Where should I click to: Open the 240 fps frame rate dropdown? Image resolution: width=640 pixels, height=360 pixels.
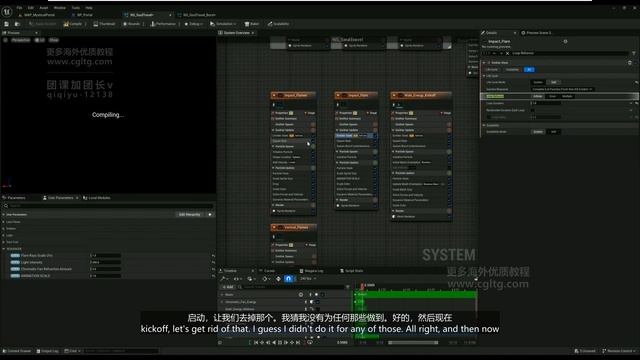coord(308,279)
